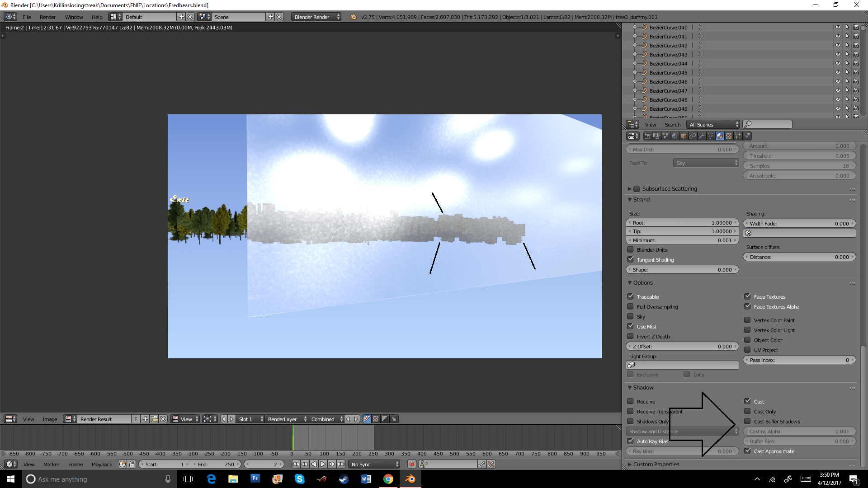Switch to the Object constraints tab

pos(693,136)
